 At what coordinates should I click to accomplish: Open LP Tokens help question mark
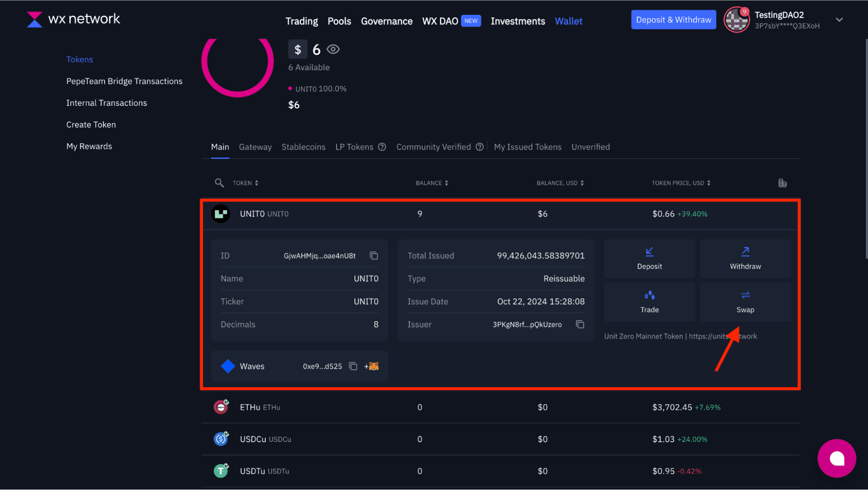tap(382, 147)
